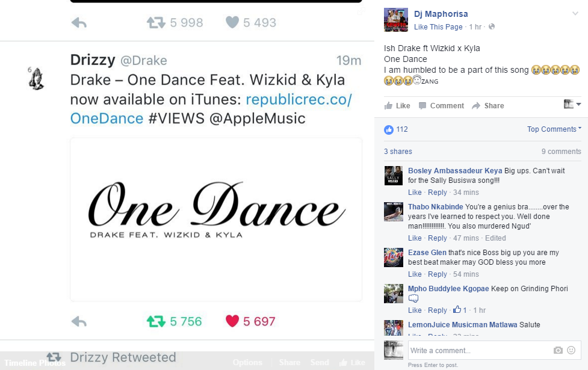Open LemonJuice Musicman Matlawa profile link
Image resolution: width=588 pixels, height=370 pixels.
[x=462, y=325]
